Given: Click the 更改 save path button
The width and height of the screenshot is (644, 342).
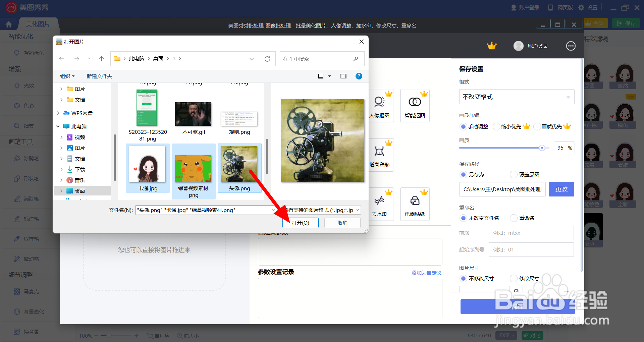Looking at the screenshot, I should coord(561,189).
